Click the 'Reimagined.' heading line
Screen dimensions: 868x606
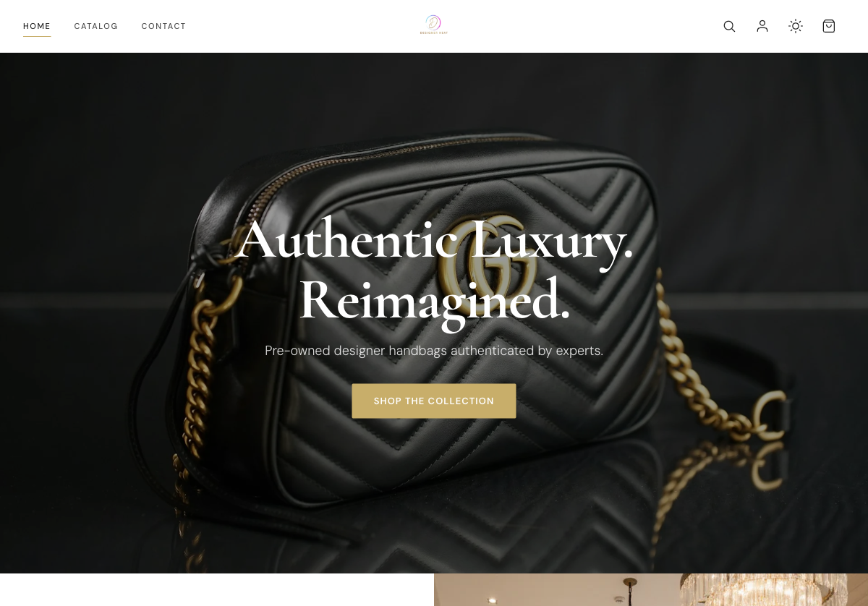coord(434,299)
